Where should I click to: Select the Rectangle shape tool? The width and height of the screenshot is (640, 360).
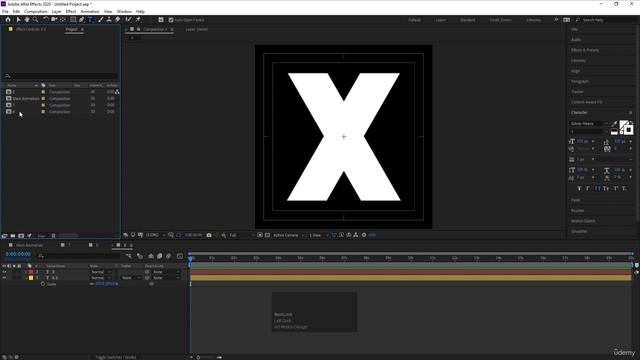[x=73, y=20]
